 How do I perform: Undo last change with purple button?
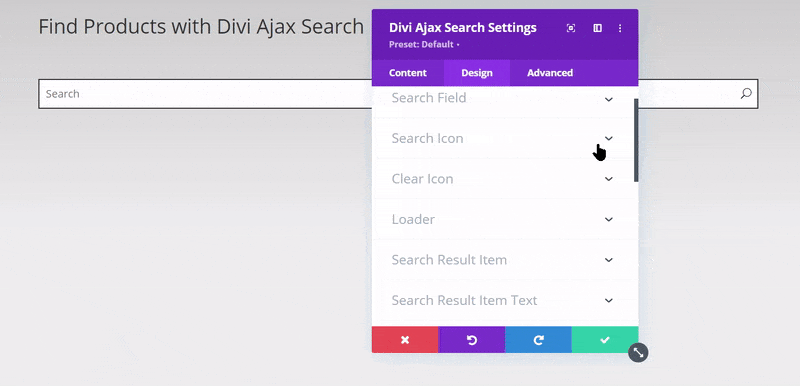coord(472,340)
